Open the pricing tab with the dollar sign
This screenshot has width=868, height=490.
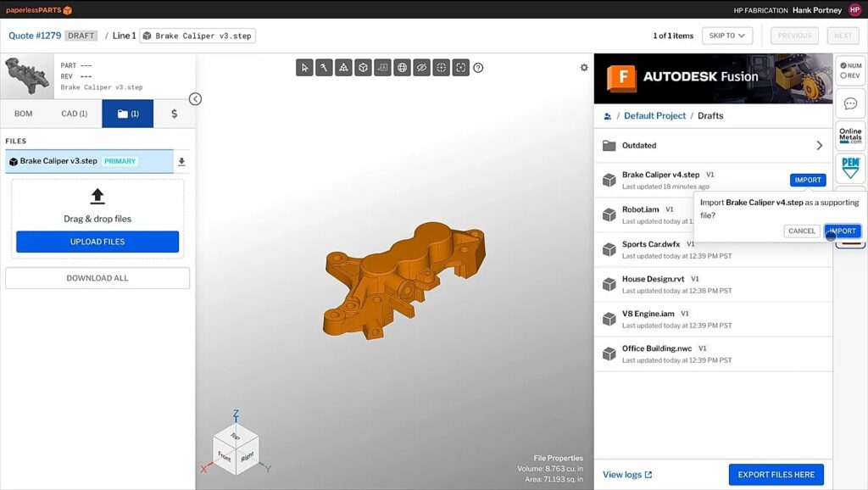point(173,113)
